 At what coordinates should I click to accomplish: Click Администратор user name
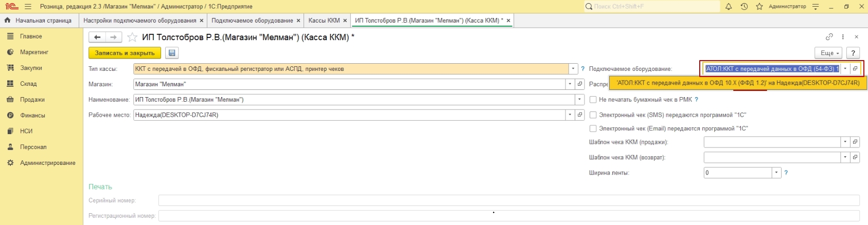point(787,7)
